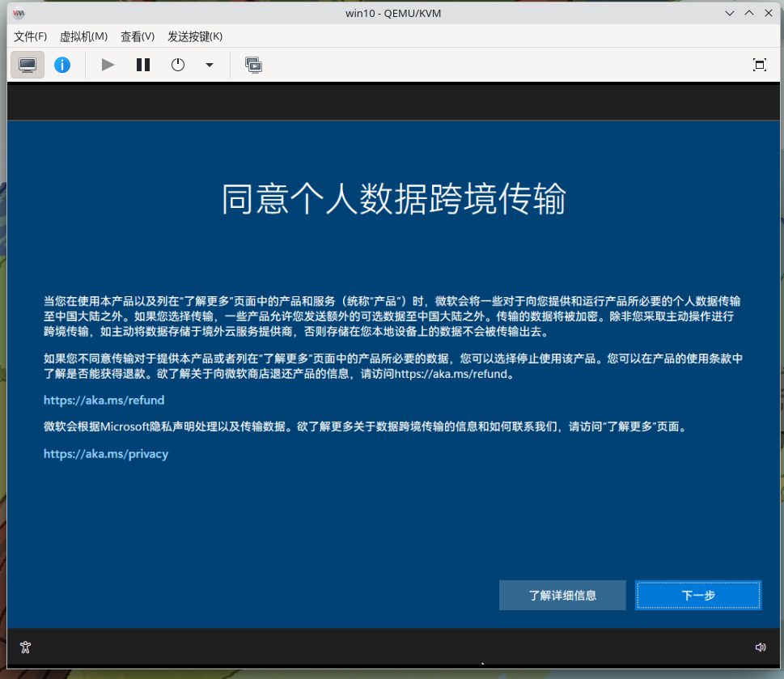Pause the virtual machine

tap(143, 65)
